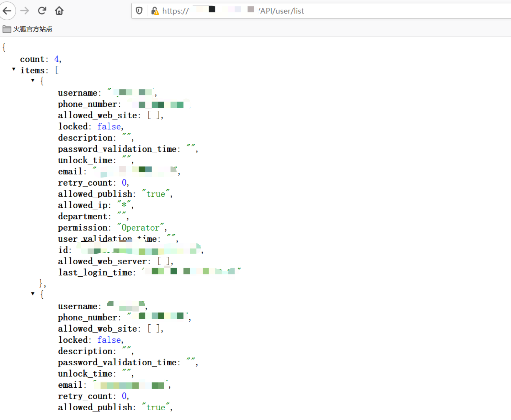The height and width of the screenshot is (420, 511).
Task: Click the second user's locked false value
Action: click(109, 340)
